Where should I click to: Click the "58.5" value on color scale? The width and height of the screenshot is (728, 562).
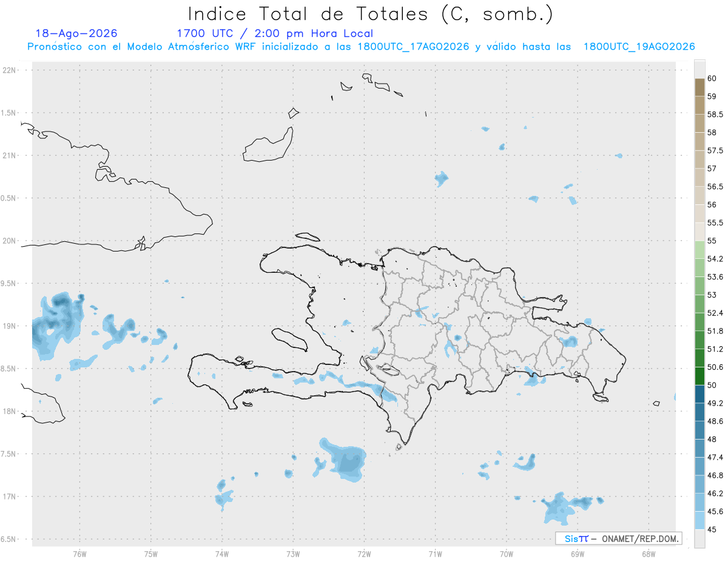715,114
